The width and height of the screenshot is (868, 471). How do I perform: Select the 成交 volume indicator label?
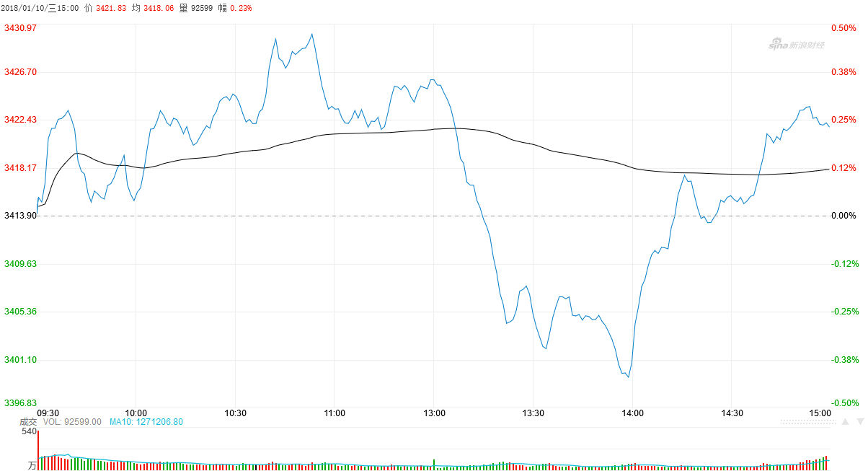pyautogui.click(x=27, y=421)
